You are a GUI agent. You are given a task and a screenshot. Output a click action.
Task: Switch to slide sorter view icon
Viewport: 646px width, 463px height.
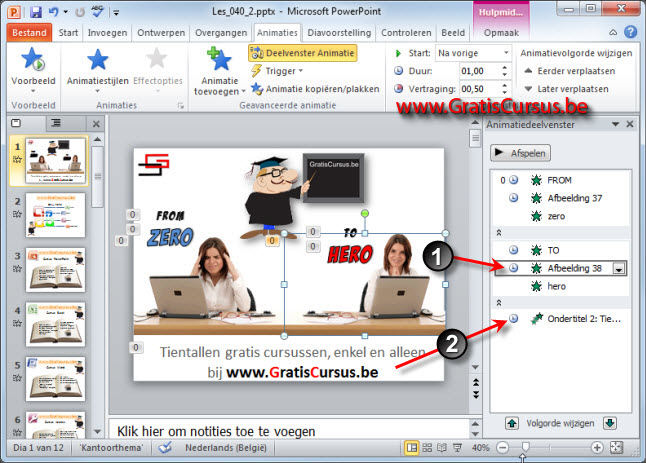(427, 447)
